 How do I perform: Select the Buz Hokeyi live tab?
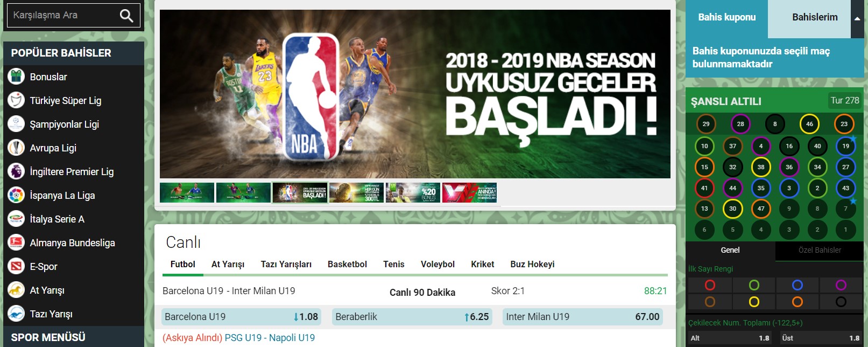[x=532, y=265]
